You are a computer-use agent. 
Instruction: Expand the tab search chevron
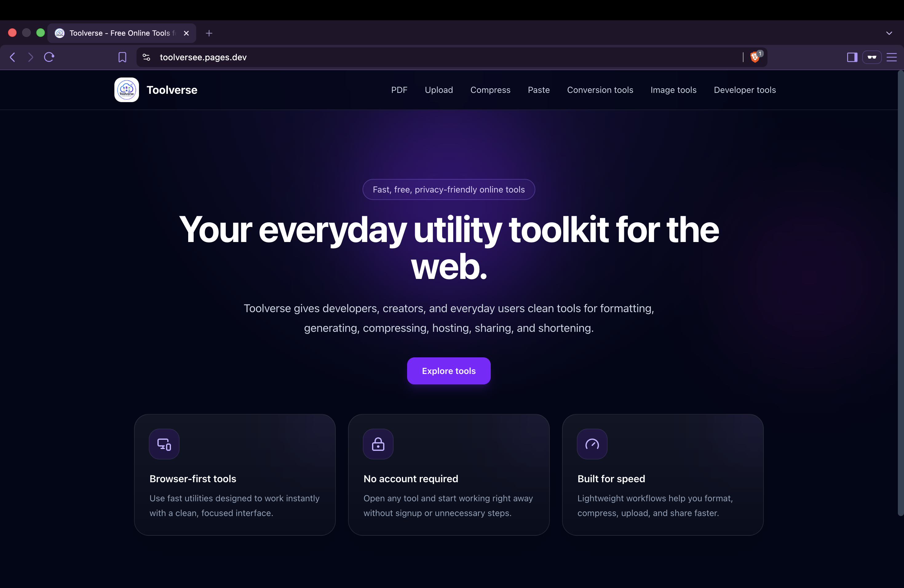pyautogui.click(x=889, y=34)
